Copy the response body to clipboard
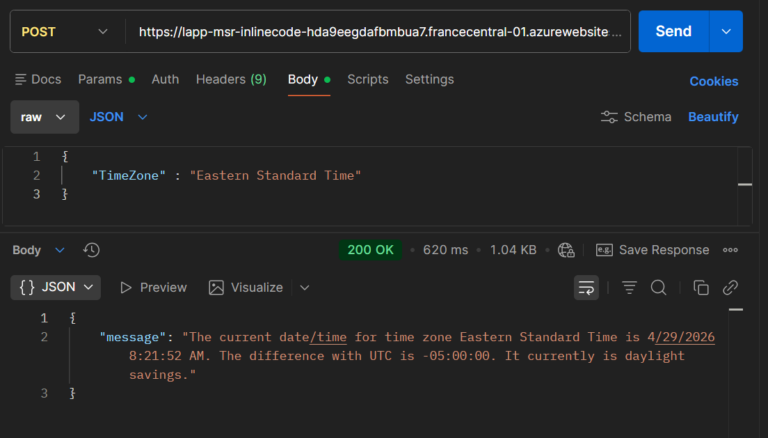This screenshot has height=438, width=768. pos(701,288)
